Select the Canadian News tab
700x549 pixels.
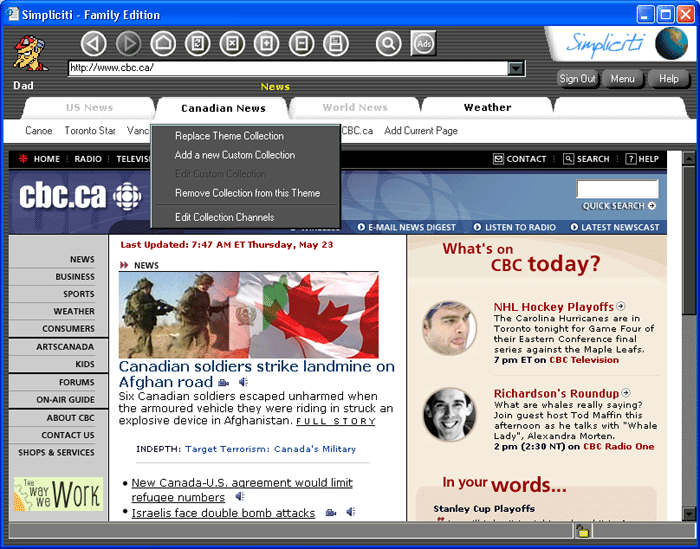[223, 108]
